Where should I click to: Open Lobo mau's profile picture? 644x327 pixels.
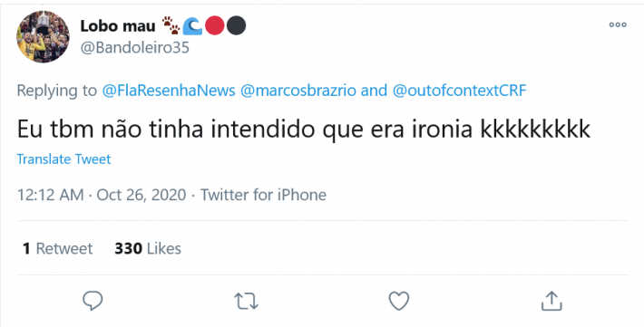point(44,36)
